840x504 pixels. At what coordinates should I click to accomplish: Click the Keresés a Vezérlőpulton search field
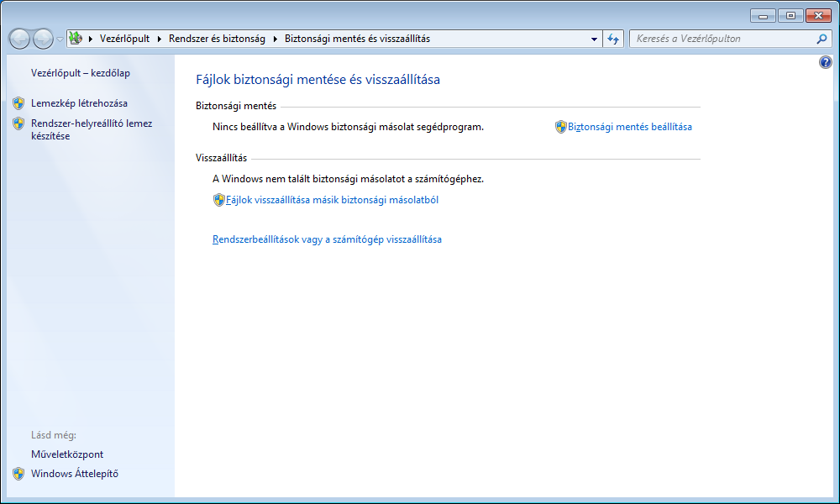721,39
